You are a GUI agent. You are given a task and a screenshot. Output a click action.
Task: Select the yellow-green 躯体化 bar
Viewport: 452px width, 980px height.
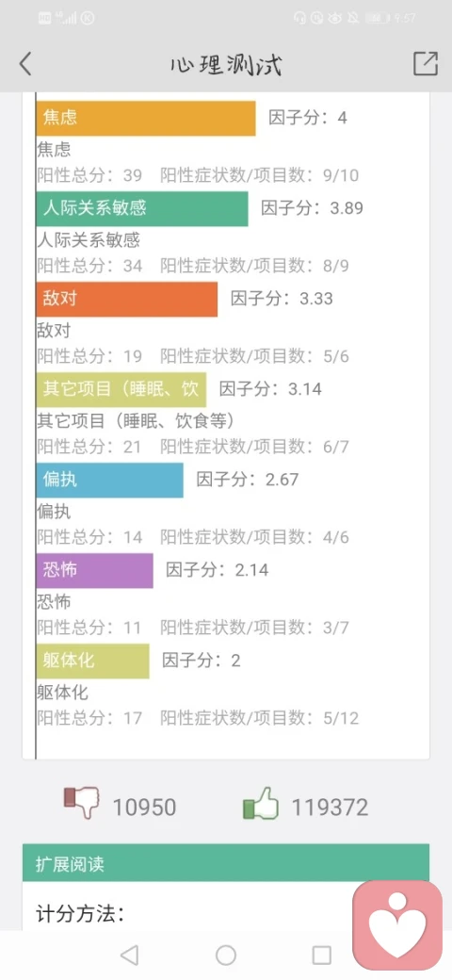93,661
